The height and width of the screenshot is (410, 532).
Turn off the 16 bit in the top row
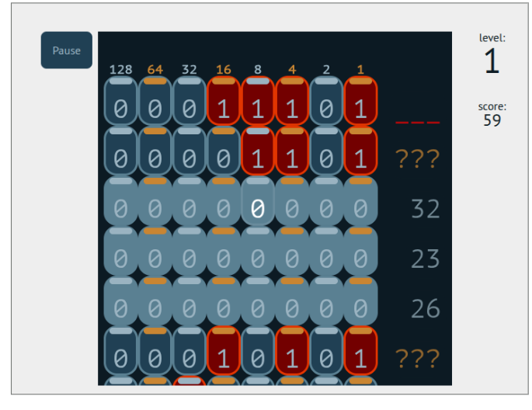(224, 109)
